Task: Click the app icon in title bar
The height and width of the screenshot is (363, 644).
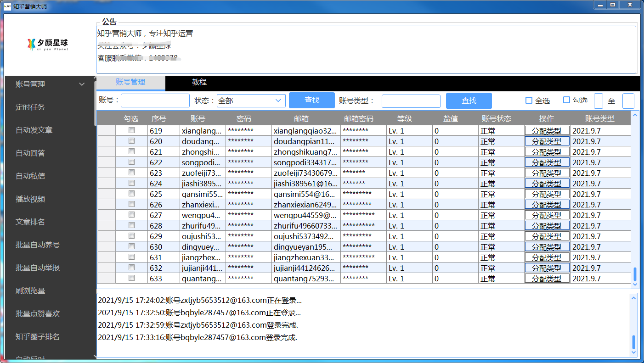Action: point(7,6)
